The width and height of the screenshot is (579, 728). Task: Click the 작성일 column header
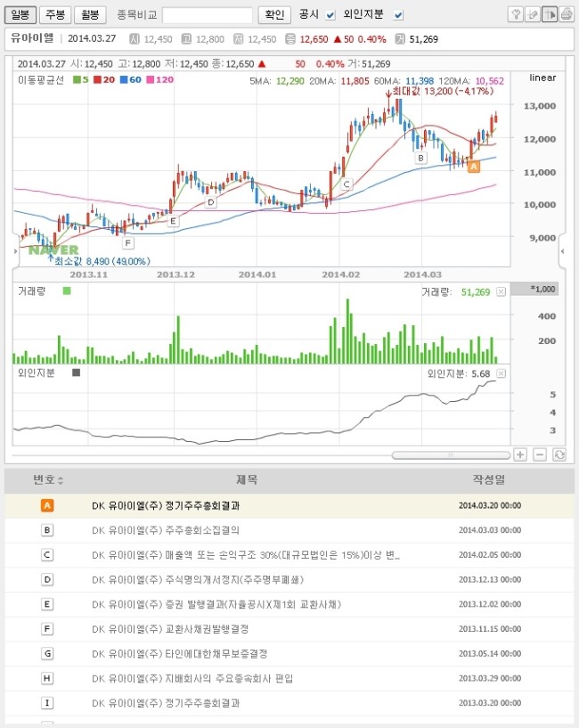[489, 479]
